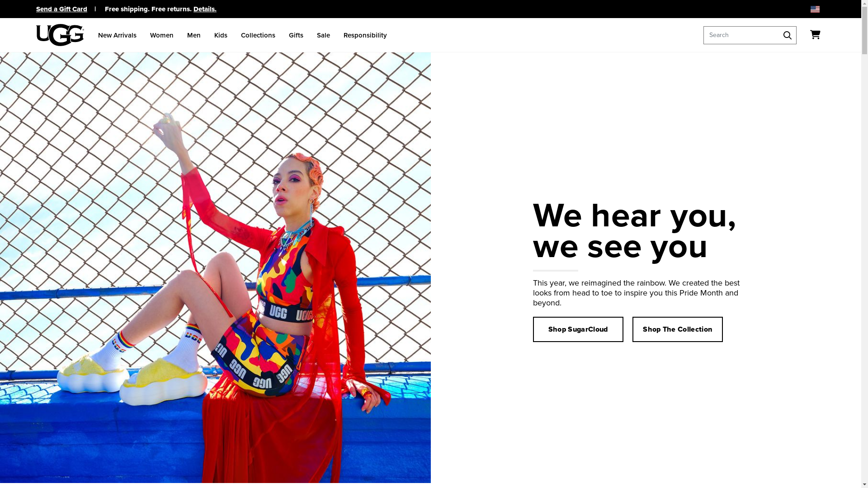
Task: Click the Shop SugarCloud button
Action: [x=578, y=329]
